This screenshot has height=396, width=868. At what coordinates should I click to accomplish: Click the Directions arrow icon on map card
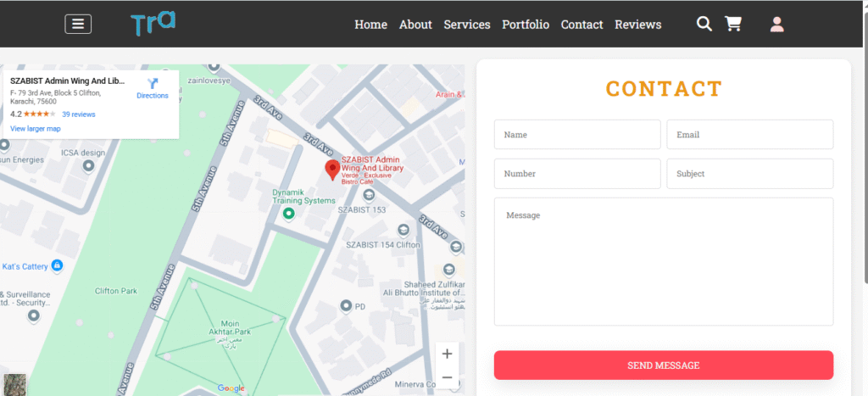(x=153, y=84)
